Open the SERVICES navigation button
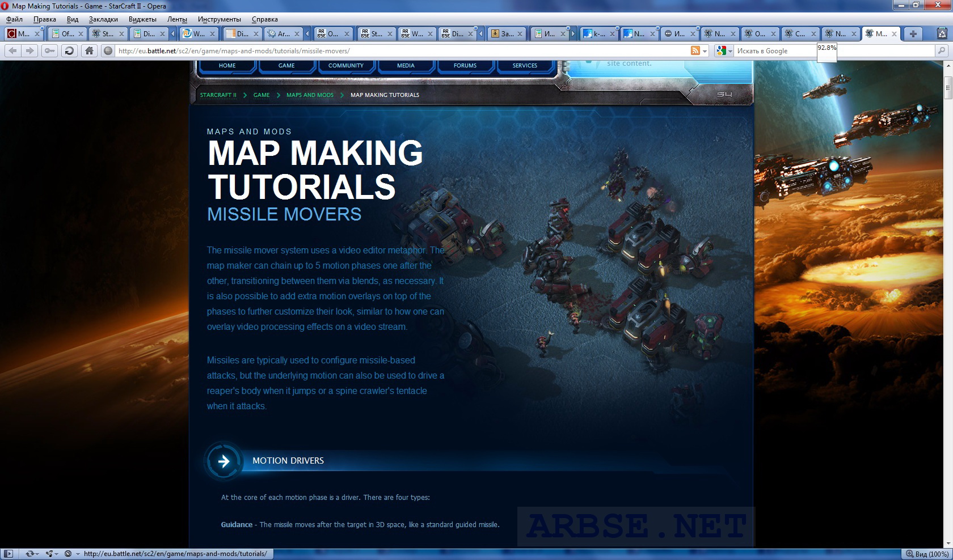 (525, 66)
